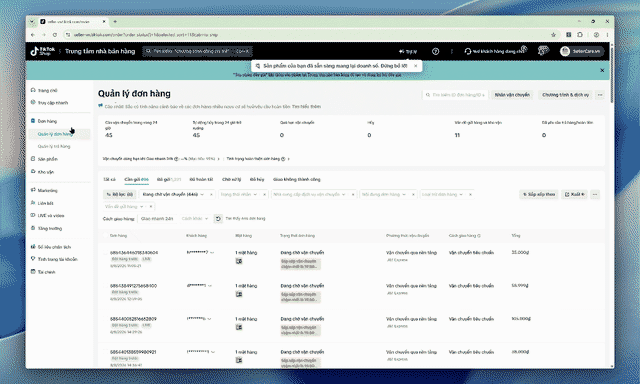Open browser extensions puzzle icon
Viewport: 640px width, 384px height.
click(580, 35)
